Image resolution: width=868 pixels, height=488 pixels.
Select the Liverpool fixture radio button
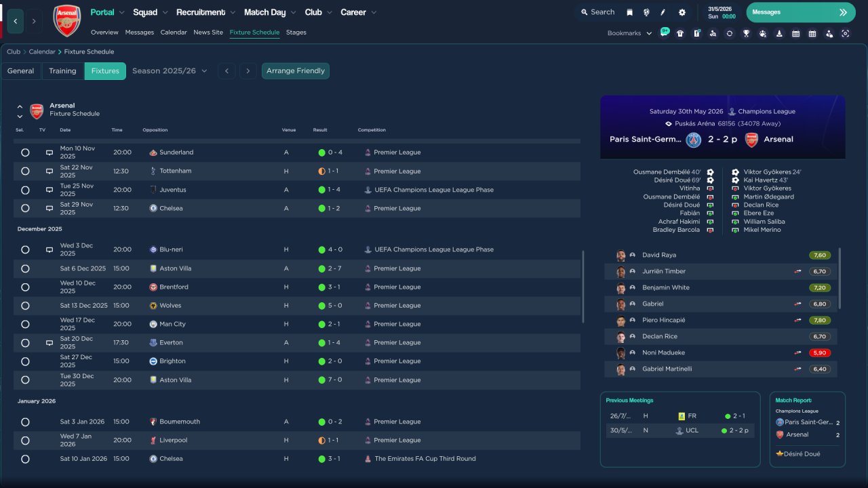25,441
